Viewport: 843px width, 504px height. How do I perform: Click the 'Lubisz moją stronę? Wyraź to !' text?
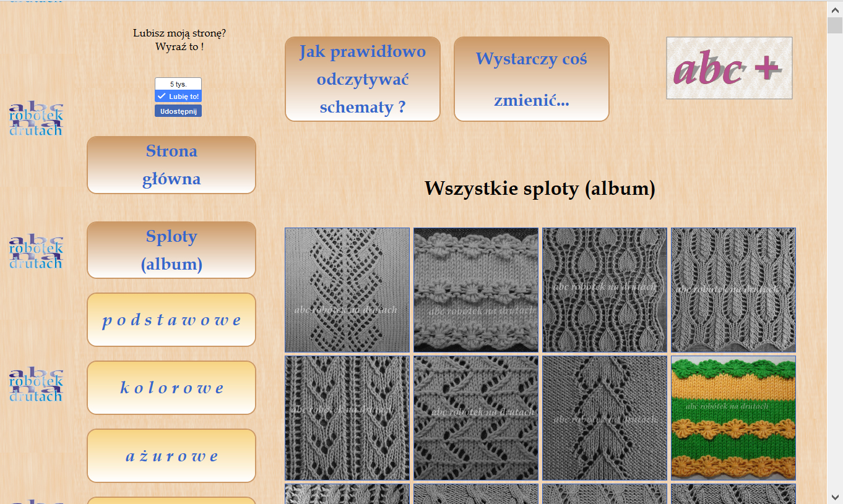pyautogui.click(x=179, y=40)
